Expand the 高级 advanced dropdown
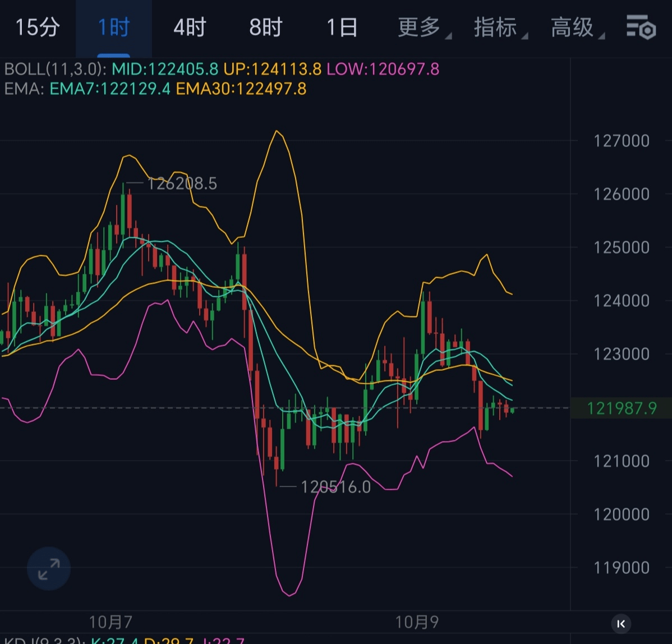This screenshot has width=672, height=644. [573, 27]
